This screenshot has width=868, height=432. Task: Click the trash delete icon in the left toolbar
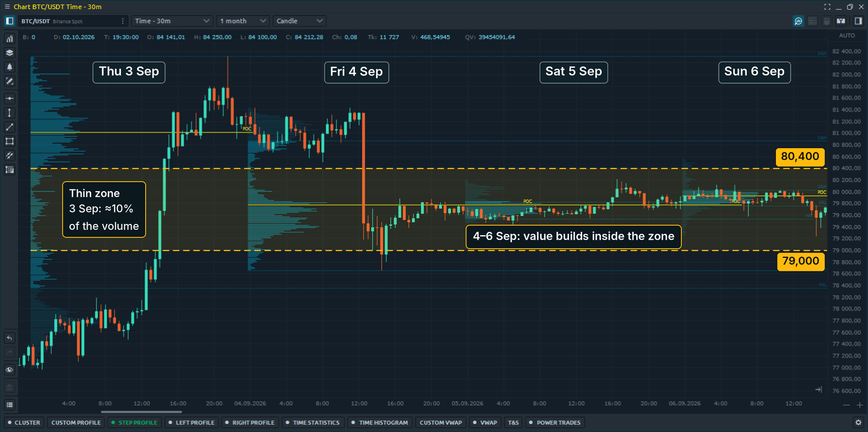coord(10,388)
